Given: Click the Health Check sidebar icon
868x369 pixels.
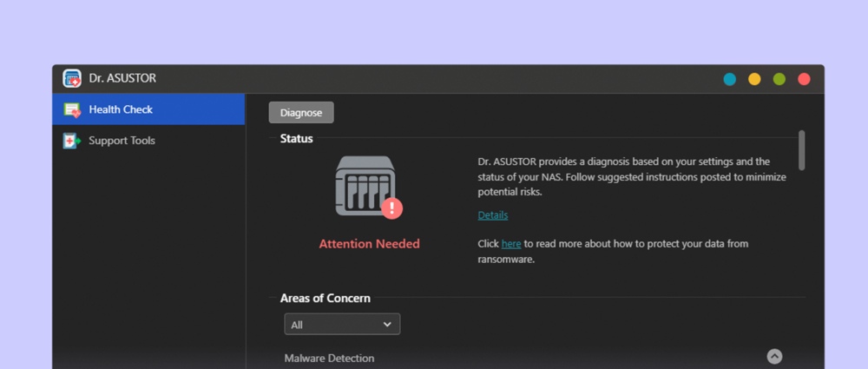Looking at the screenshot, I should coord(72,109).
